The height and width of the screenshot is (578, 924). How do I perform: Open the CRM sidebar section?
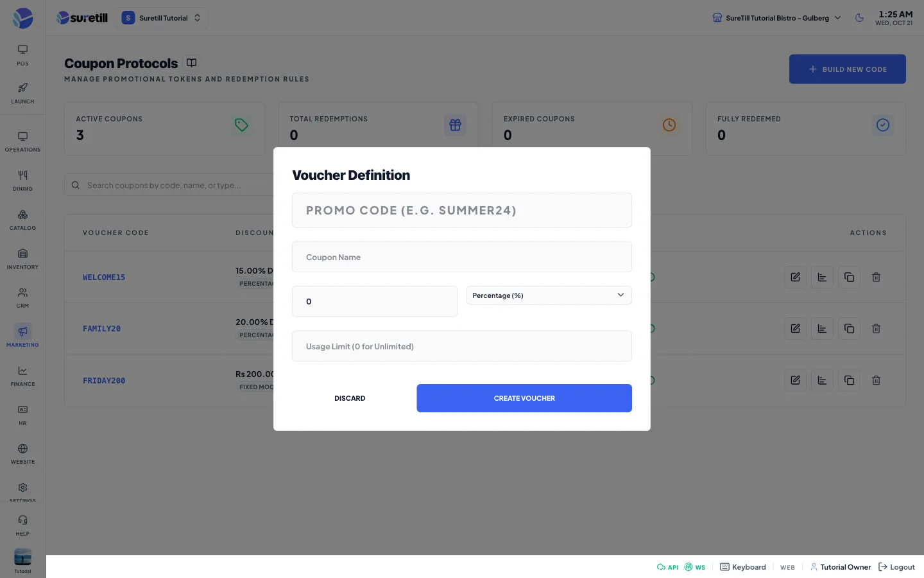click(22, 298)
